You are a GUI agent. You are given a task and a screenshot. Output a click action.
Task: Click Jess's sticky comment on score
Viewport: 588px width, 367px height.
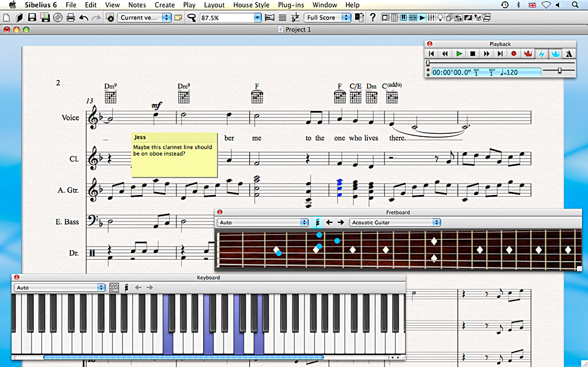(x=175, y=154)
